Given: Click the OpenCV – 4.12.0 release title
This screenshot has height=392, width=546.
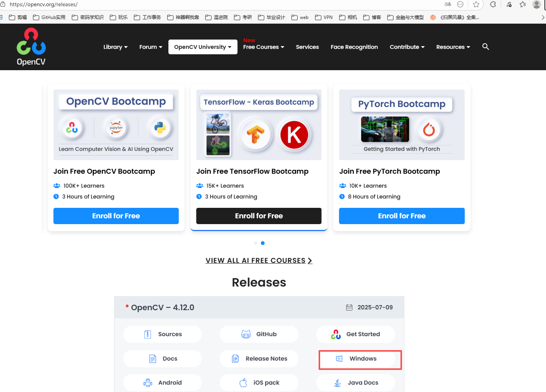Looking at the screenshot, I should pyautogui.click(x=163, y=307).
